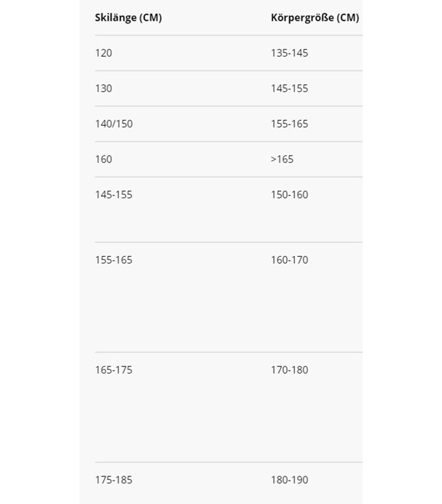Click the 145-155 body height value
Image resolution: width=442 pixels, height=504 pixels.
pos(289,88)
